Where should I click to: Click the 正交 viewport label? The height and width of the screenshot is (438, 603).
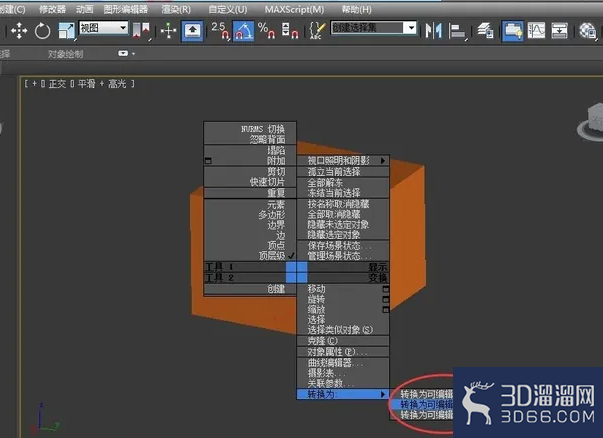(57, 83)
